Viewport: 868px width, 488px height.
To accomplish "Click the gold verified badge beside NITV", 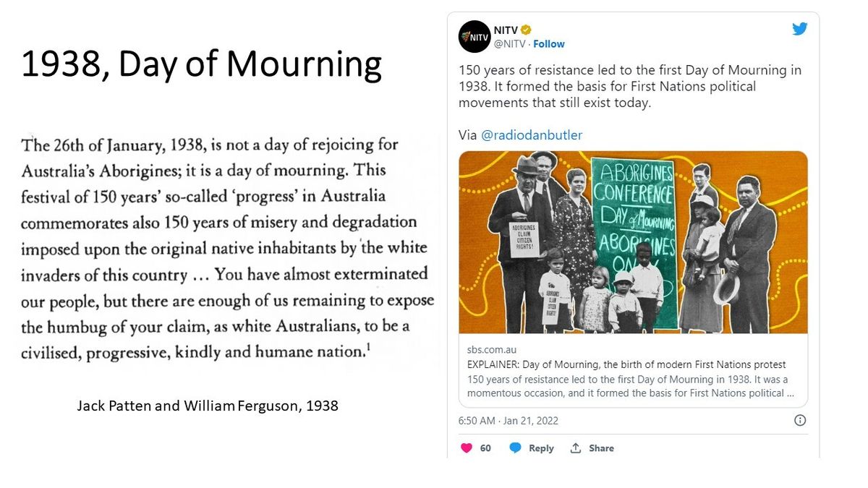I will click(526, 30).
